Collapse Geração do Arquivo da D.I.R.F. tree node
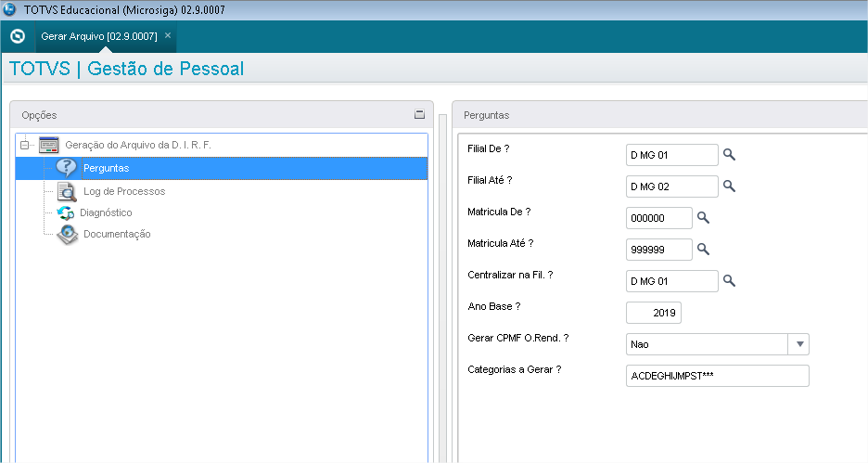Screen dimensions: 868x463 tap(24, 145)
